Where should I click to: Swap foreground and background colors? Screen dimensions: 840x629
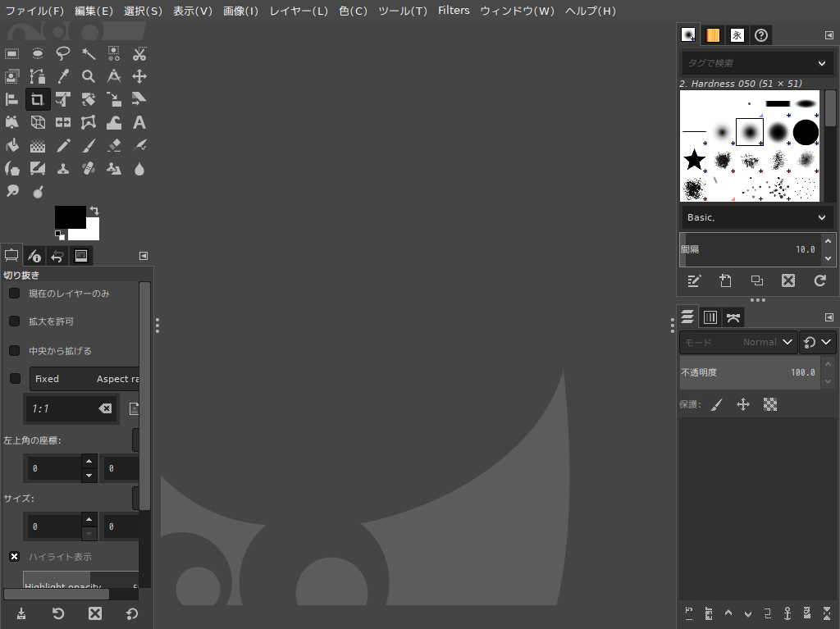[94, 211]
